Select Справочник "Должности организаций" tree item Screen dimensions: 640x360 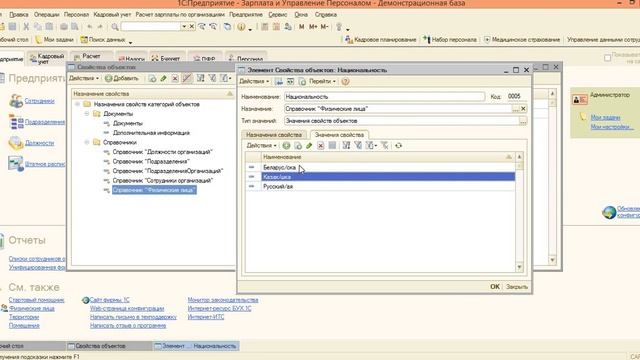(162, 152)
